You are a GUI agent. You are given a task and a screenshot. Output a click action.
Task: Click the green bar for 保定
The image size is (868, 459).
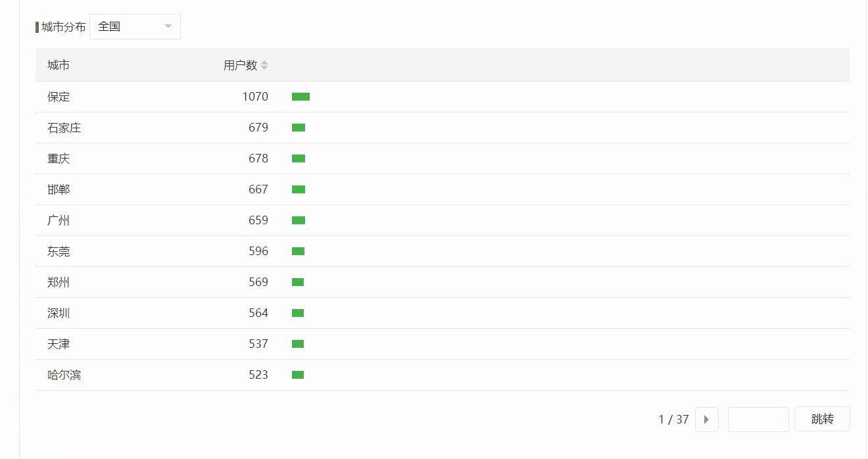(301, 97)
